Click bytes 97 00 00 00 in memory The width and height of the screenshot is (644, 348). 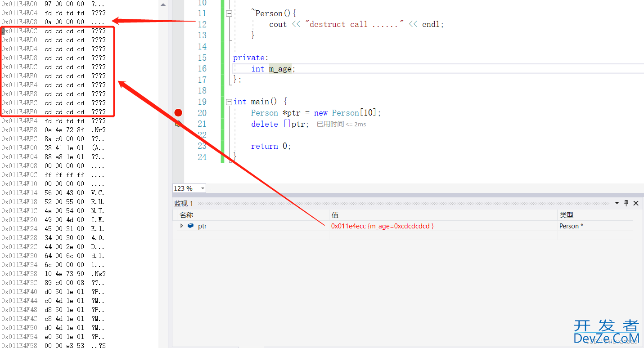click(64, 4)
